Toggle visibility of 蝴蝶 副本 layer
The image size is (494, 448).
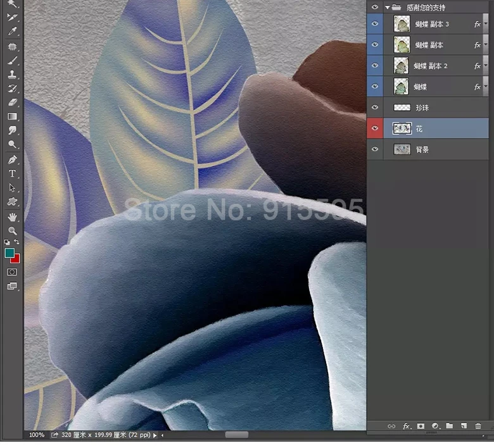pos(374,44)
